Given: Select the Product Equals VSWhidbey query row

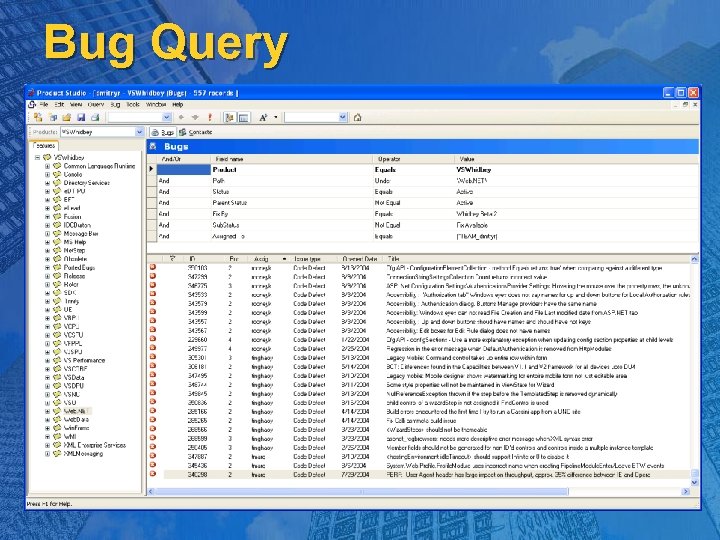Looking at the screenshot, I should point(423,169).
